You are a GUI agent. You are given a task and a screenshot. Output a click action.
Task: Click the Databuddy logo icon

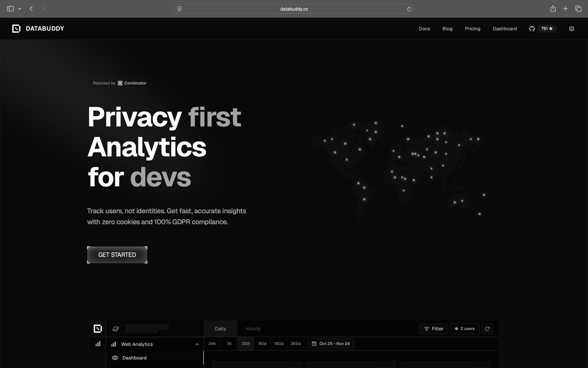click(x=16, y=29)
